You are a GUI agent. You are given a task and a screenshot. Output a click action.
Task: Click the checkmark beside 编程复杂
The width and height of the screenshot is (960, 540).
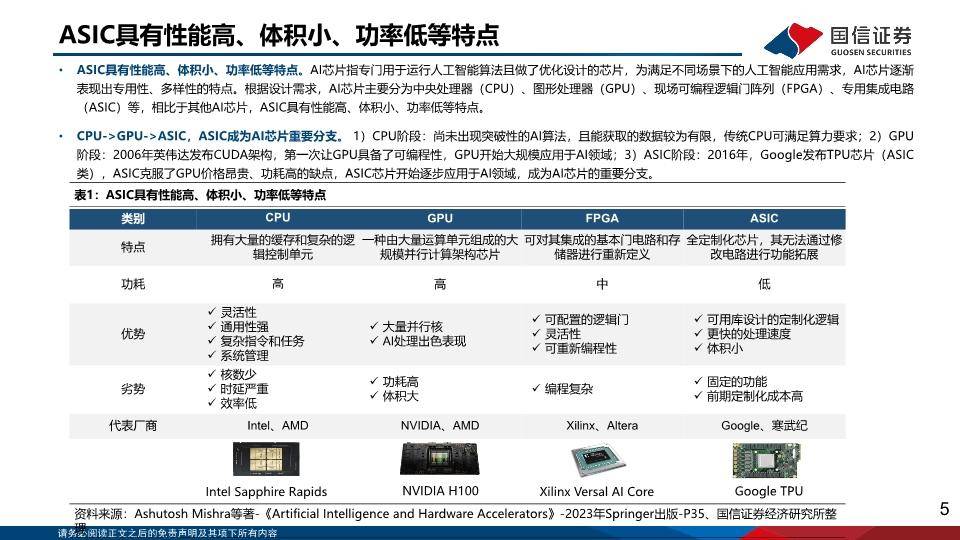(536, 388)
